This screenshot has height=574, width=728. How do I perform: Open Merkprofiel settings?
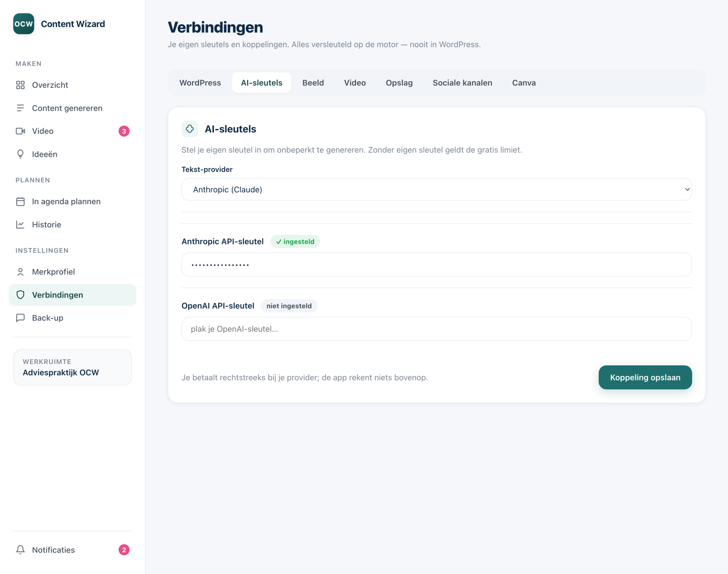pos(73,272)
